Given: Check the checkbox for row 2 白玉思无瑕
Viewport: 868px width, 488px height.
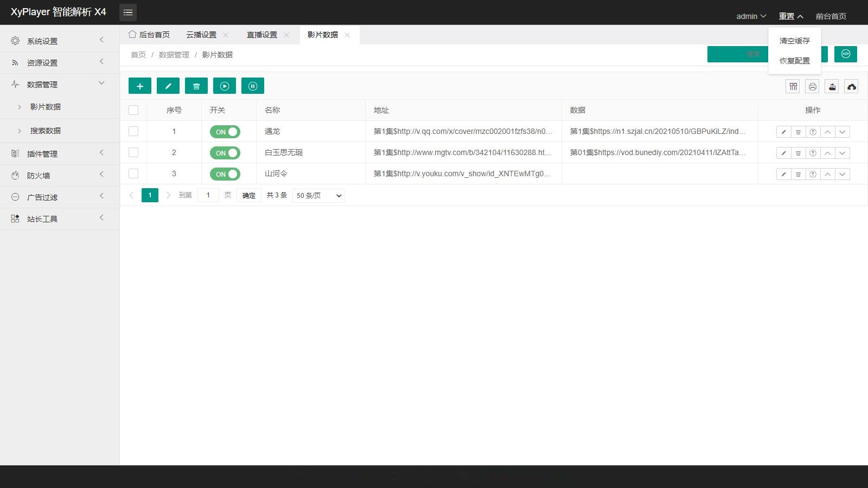Looking at the screenshot, I should 133,152.
